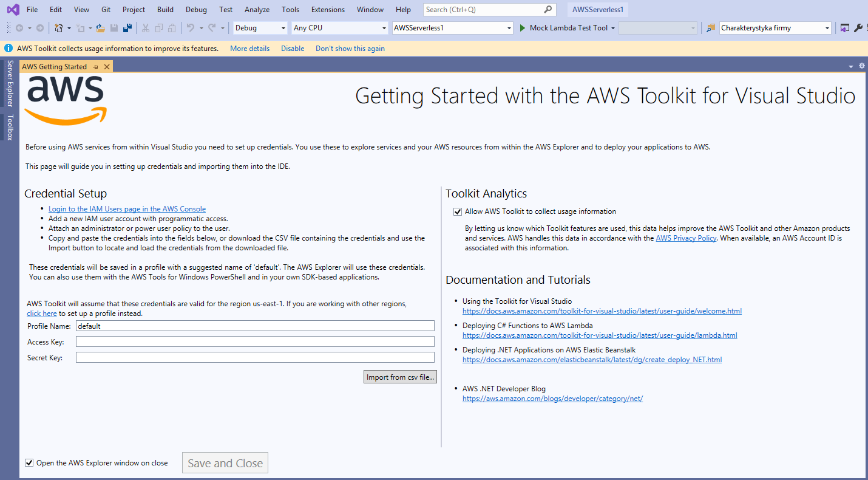This screenshot has width=868, height=480.
Task: Click the Redo arrow icon
Action: pos(212,28)
